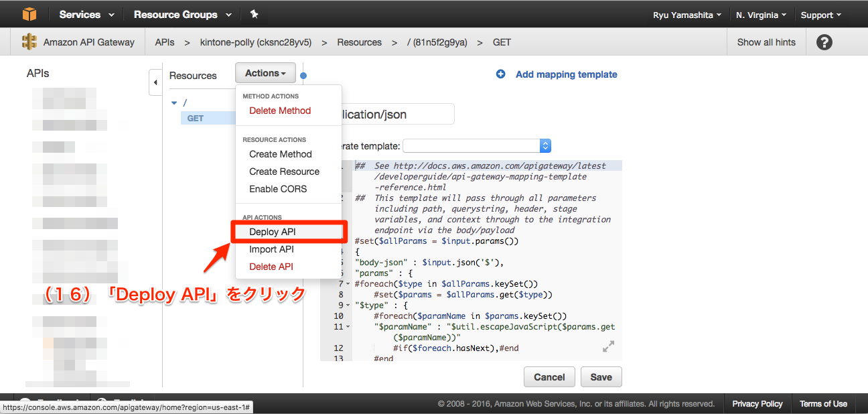Screen dimensions: 868x414
Task: Click the AWS cube home icon
Action: [x=28, y=13]
